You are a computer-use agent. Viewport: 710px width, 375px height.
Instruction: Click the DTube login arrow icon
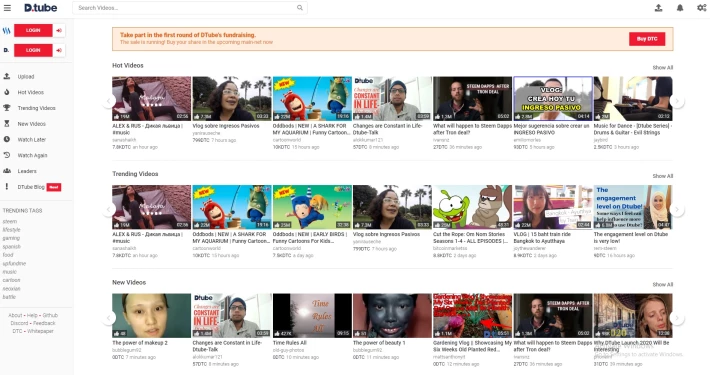pyautogui.click(x=59, y=50)
